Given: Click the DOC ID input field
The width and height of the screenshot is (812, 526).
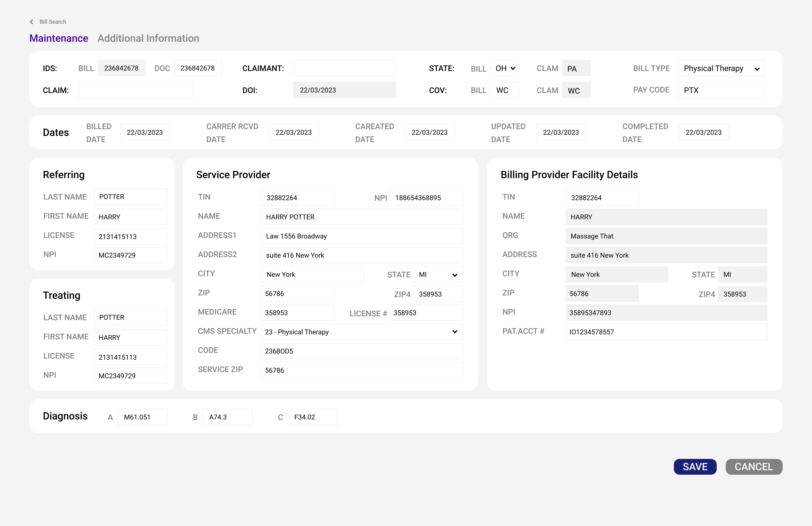Looking at the screenshot, I should pos(198,68).
